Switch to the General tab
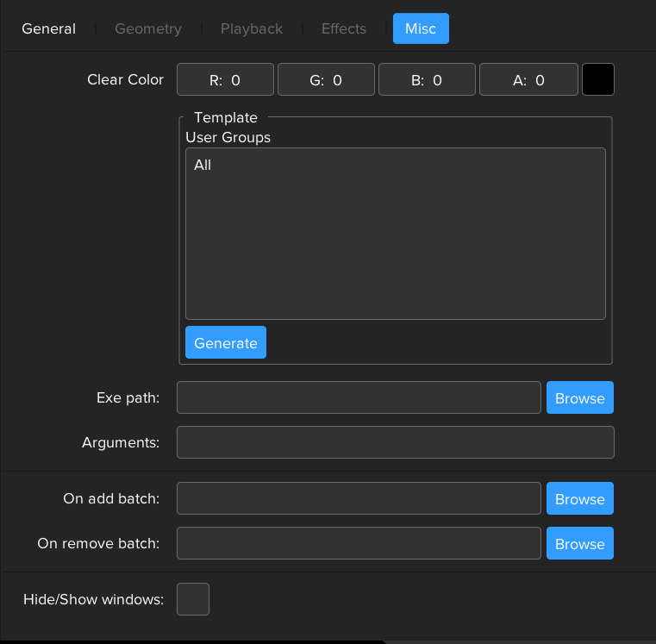Screen dimensions: 656x644 click(x=48, y=28)
